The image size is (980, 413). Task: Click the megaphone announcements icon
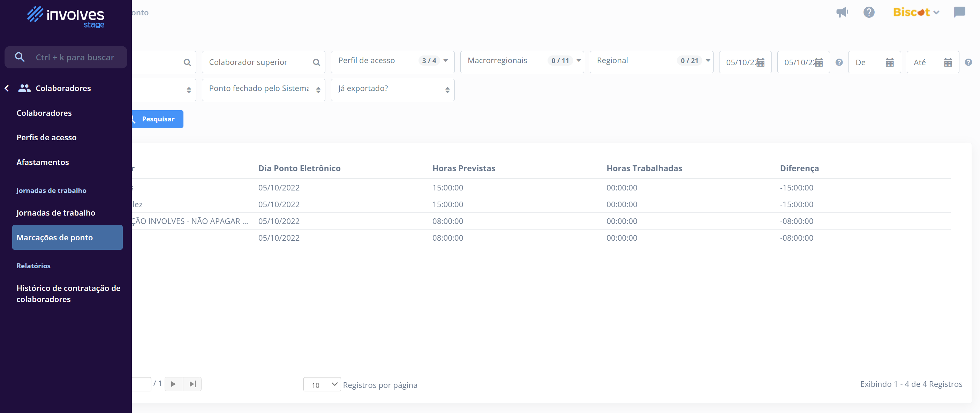click(x=842, y=12)
